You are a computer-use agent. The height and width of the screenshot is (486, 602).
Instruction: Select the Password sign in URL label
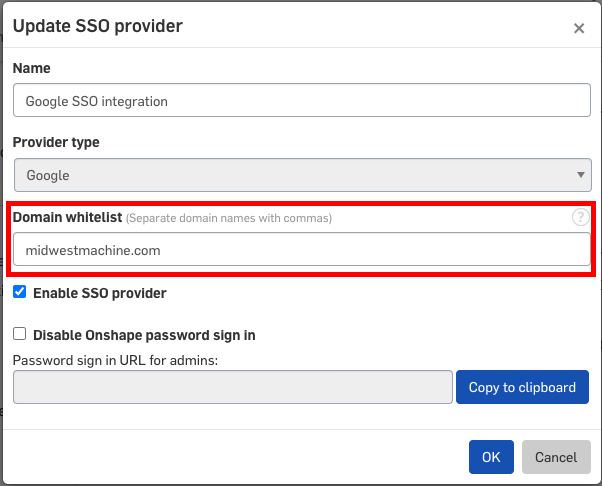pyautogui.click(x=116, y=360)
